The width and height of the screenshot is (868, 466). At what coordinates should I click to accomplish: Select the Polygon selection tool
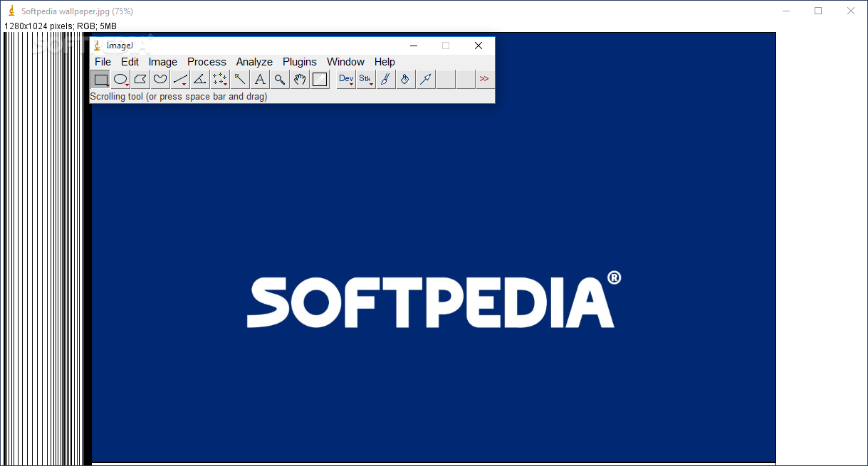click(140, 79)
